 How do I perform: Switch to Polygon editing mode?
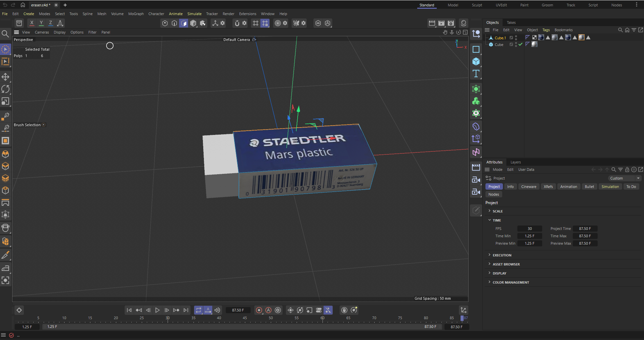[x=6, y=178]
